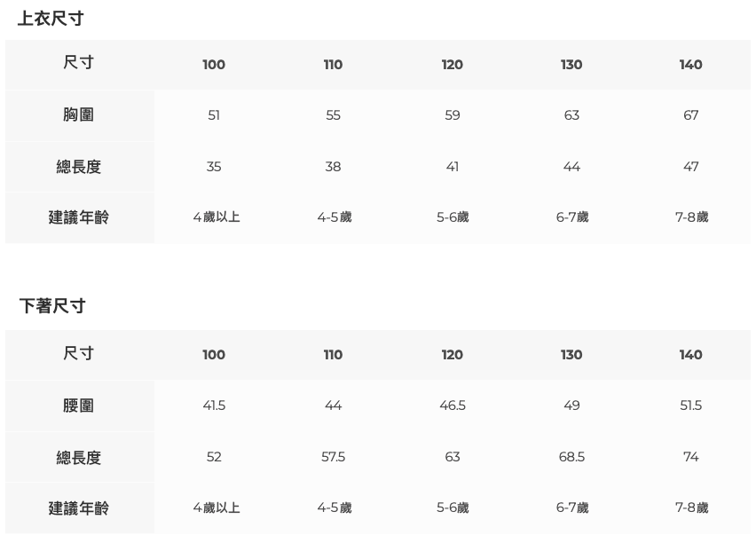Click chest value 51 for size 100

214,115
